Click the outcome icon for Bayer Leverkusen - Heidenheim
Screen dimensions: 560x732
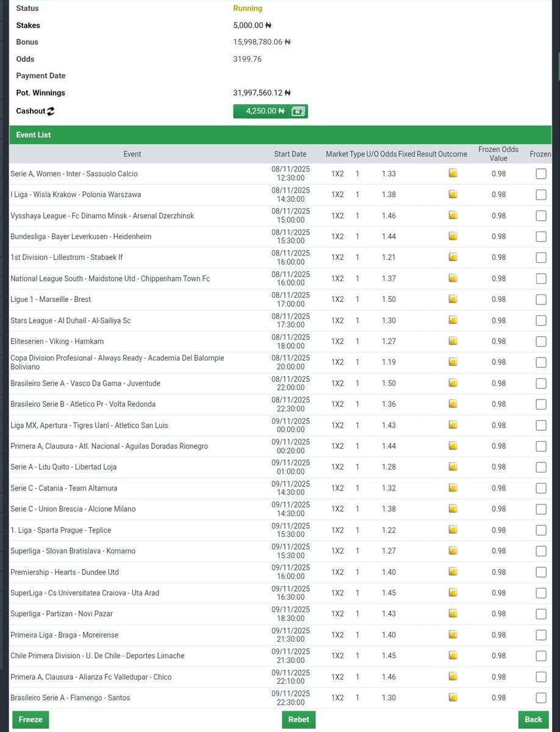453,236
